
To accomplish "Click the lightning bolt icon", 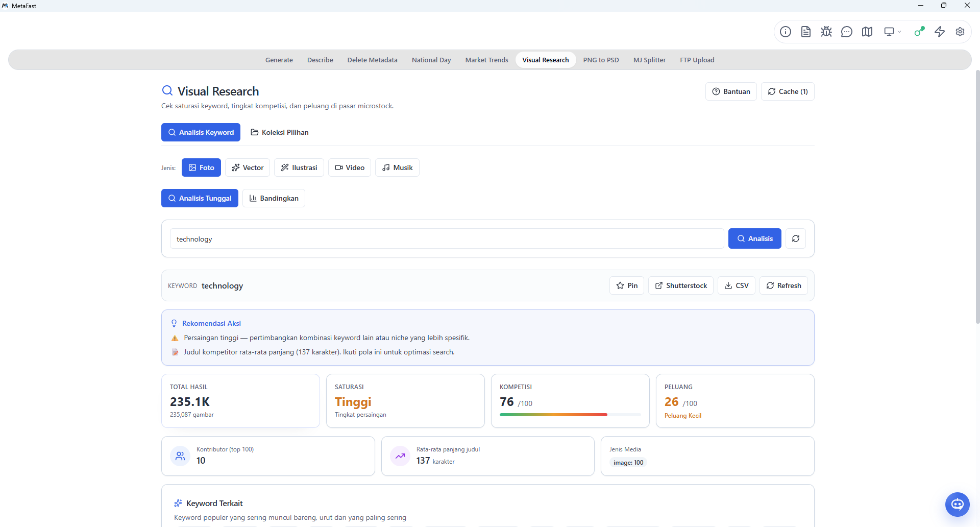I will tap(940, 32).
